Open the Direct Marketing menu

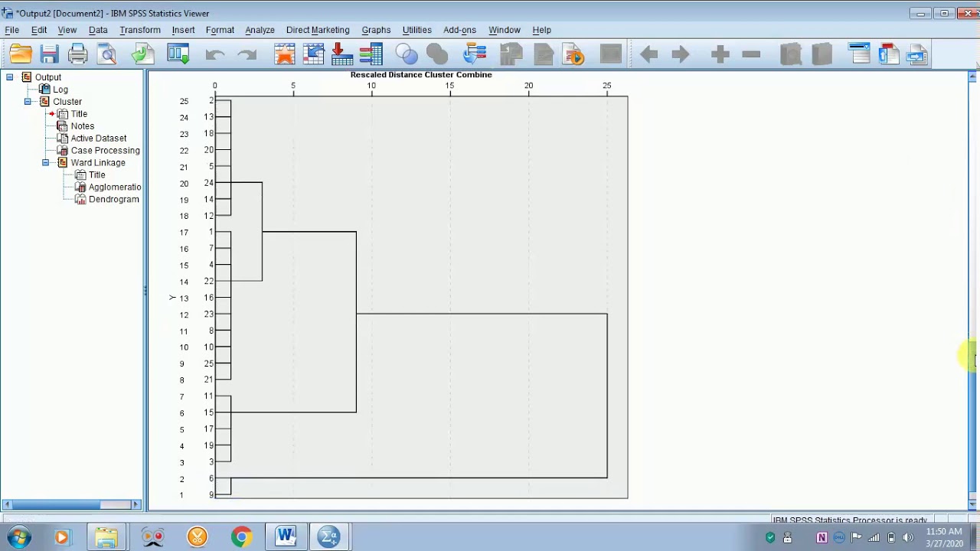318,30
